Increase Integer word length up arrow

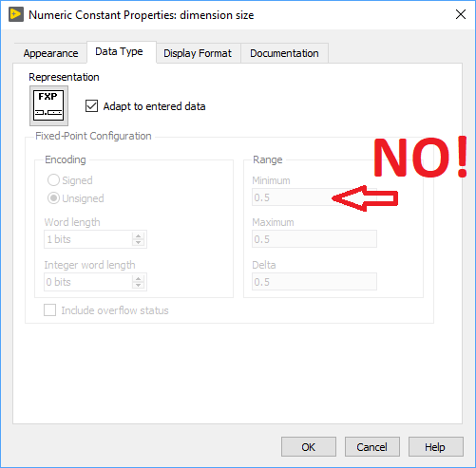(x=138, y=278)
